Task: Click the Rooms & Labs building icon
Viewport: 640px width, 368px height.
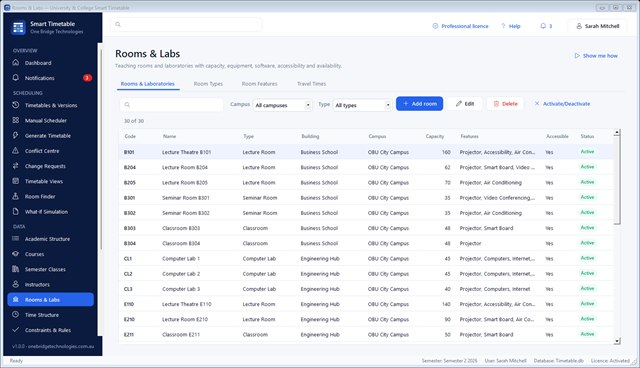Action: click(16, 299)
